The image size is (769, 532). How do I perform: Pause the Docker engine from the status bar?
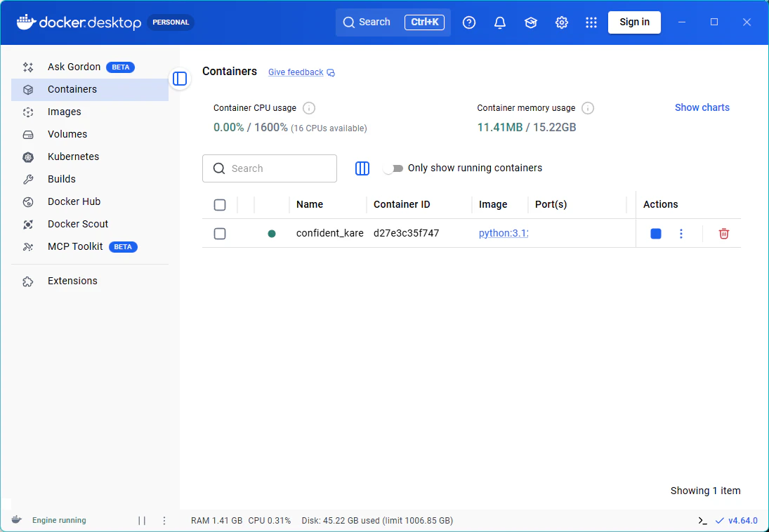pyautogui.click(x=142, y=520)
